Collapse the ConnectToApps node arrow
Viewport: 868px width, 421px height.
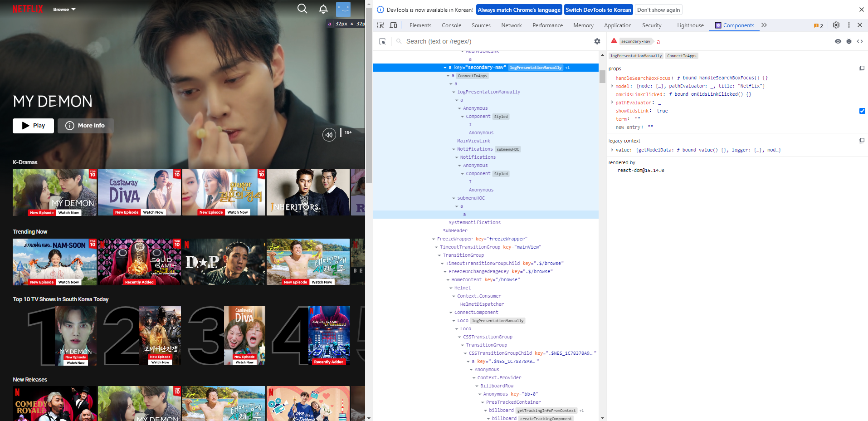pyautogui.click(x=448, y=76)
